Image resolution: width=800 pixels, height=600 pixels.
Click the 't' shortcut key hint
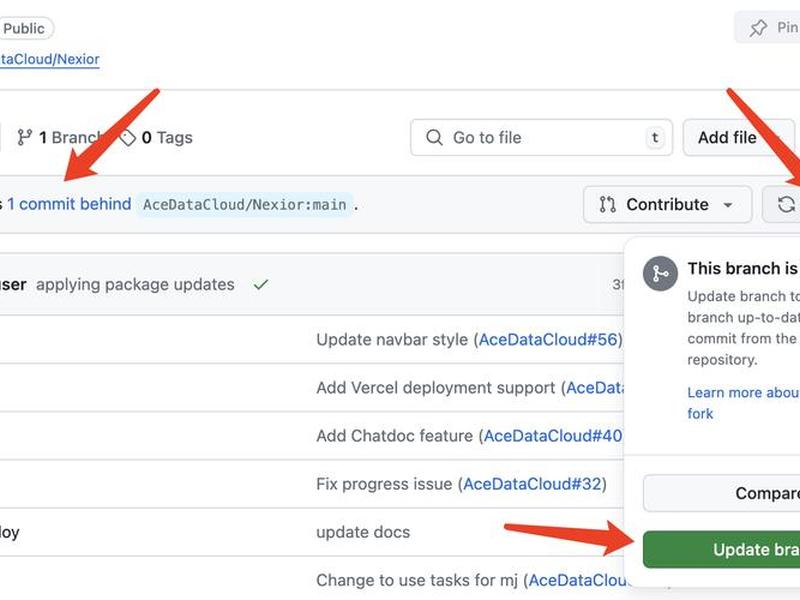[x=655, y=137]
